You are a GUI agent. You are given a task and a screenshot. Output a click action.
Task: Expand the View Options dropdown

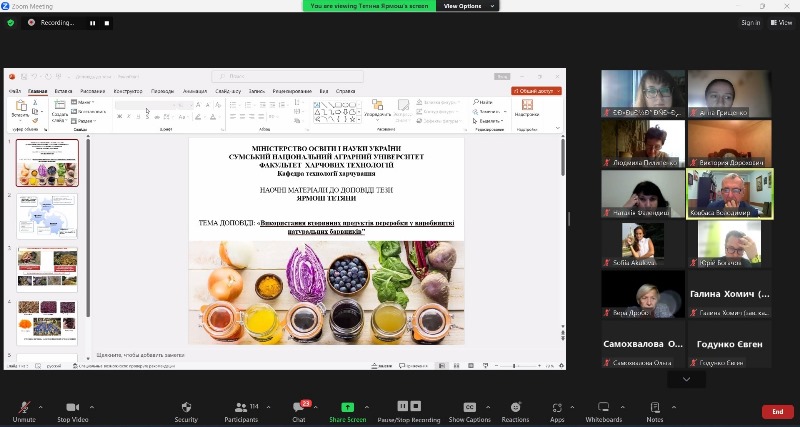463,6
